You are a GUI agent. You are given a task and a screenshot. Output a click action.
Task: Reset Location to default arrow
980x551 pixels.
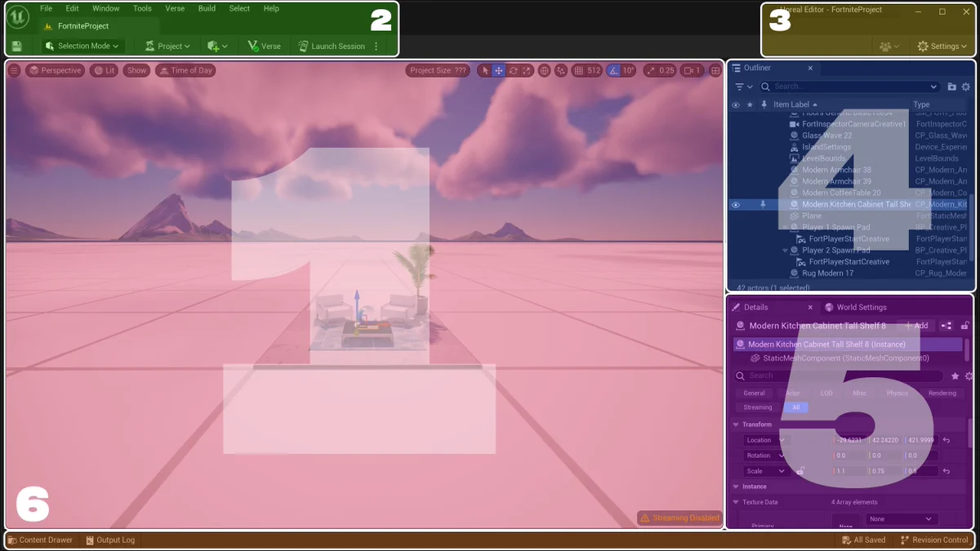947,440
